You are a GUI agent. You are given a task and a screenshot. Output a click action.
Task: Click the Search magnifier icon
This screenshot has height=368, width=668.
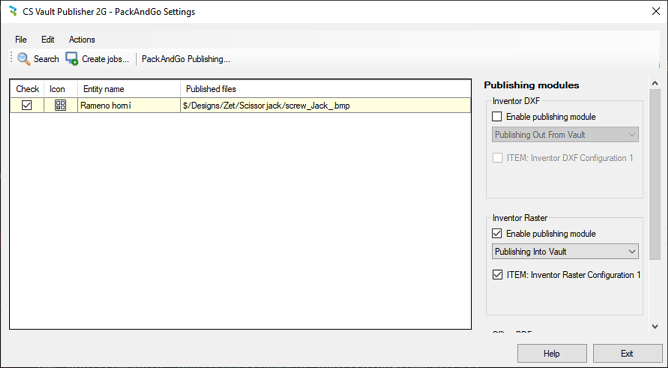coord(23,59)
